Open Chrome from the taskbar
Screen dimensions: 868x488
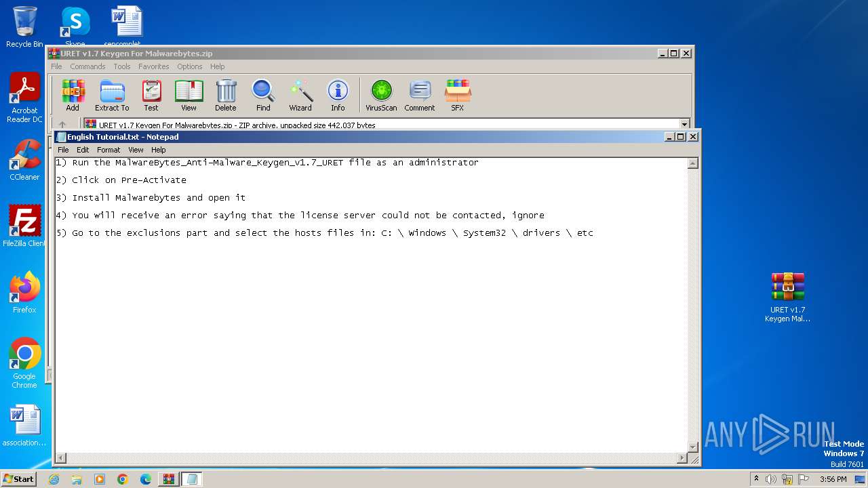pos(123,479)
